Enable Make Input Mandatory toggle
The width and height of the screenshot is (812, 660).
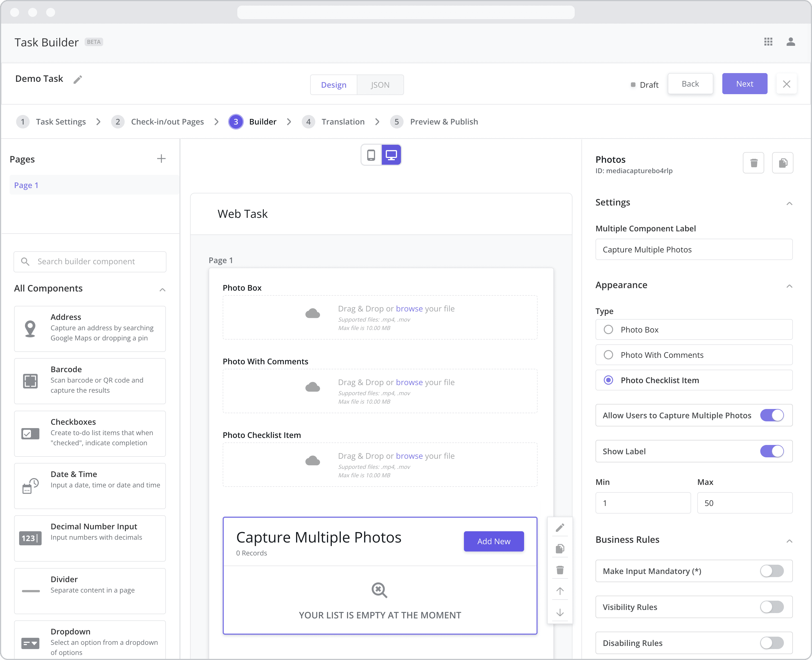772,571
